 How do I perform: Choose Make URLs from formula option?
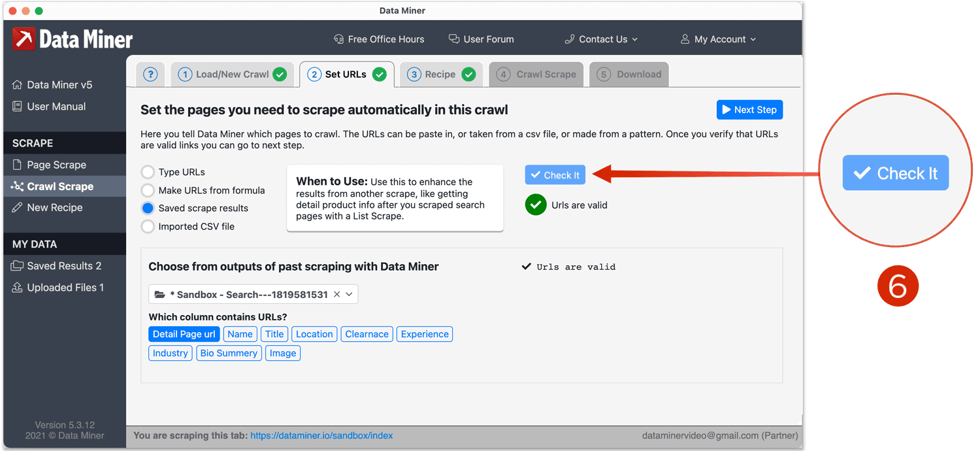pyautogui.click(x=148, y=190)
